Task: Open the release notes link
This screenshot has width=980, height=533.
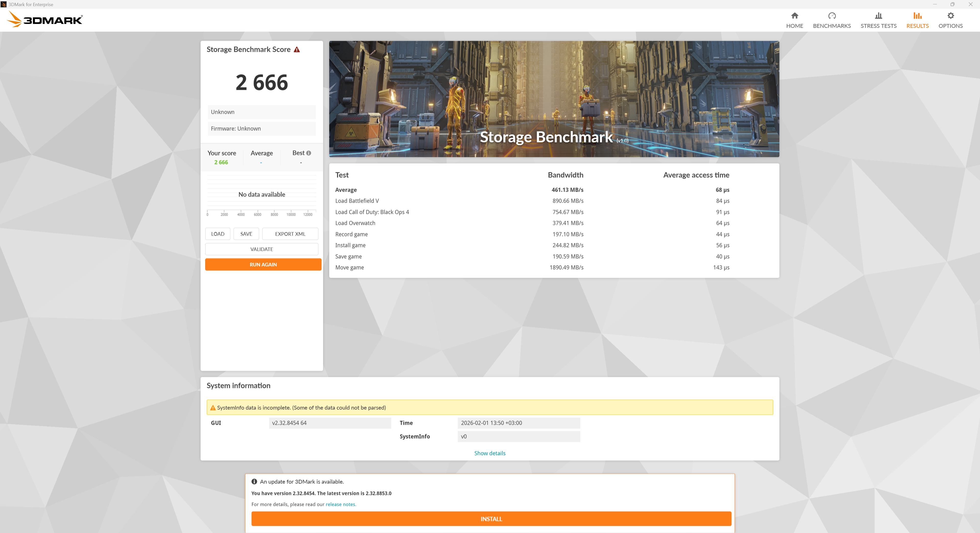Action: click(x=340, y=504)
